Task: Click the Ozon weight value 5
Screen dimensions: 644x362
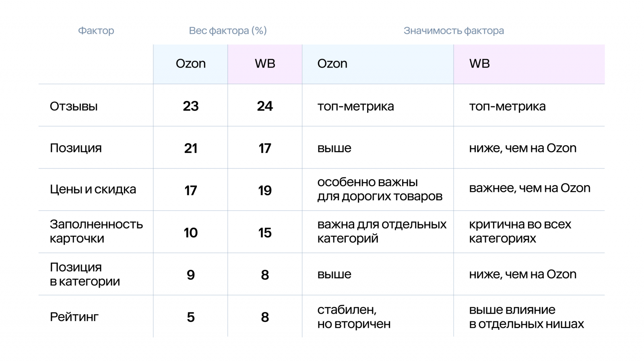Action: pyautogui.click(x=190, y=317)
